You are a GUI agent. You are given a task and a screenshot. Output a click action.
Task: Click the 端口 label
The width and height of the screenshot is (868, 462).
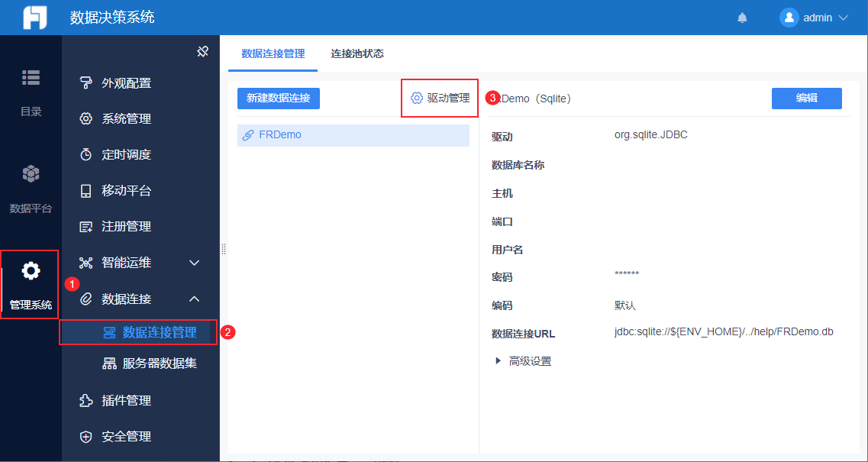click(502, 221)
